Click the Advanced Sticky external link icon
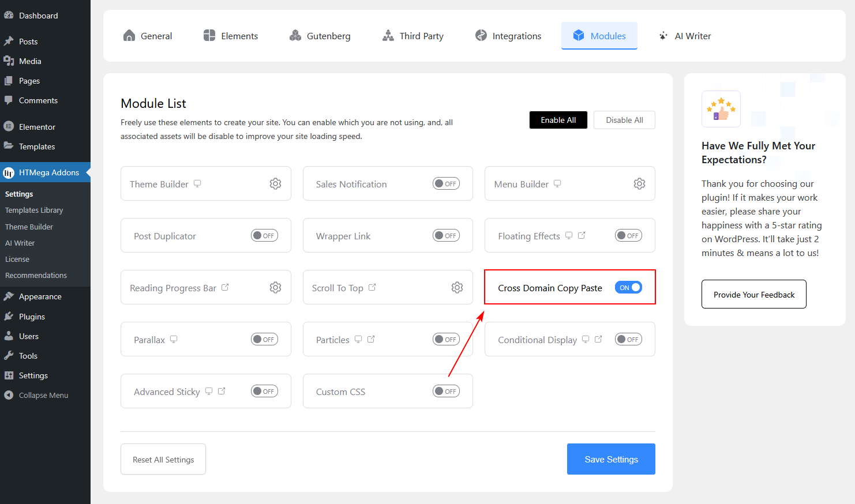 (221, 390)
